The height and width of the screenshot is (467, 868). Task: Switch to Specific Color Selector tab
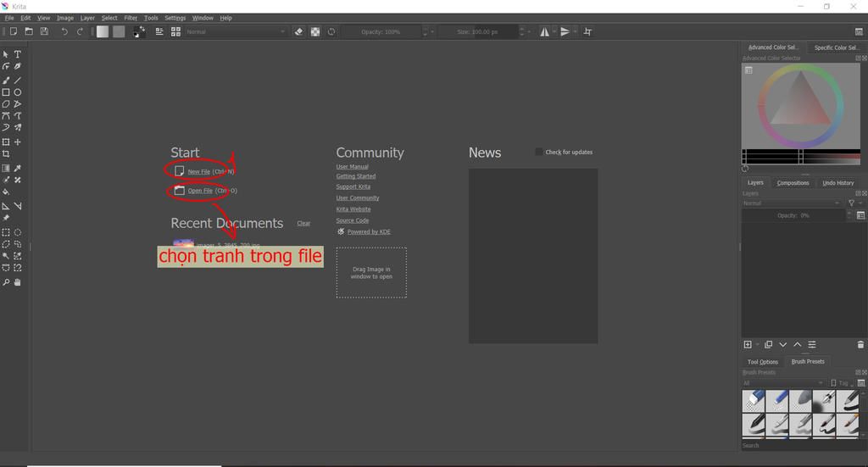pos(835,47)
